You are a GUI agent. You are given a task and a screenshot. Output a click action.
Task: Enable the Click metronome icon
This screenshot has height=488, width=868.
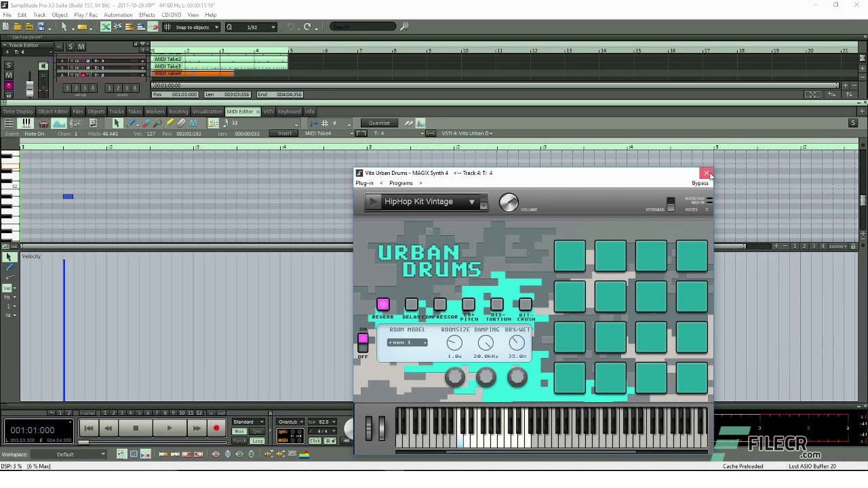click(315, 441)
